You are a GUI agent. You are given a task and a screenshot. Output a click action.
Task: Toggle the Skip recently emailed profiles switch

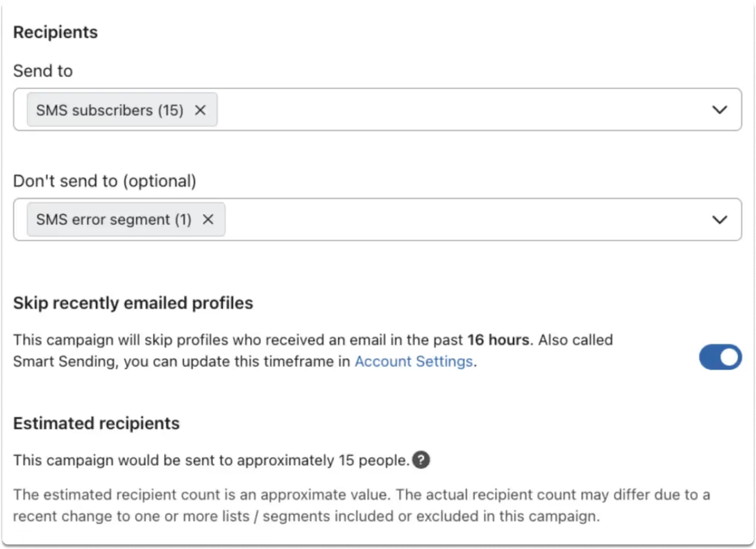[x=720, y=357]
